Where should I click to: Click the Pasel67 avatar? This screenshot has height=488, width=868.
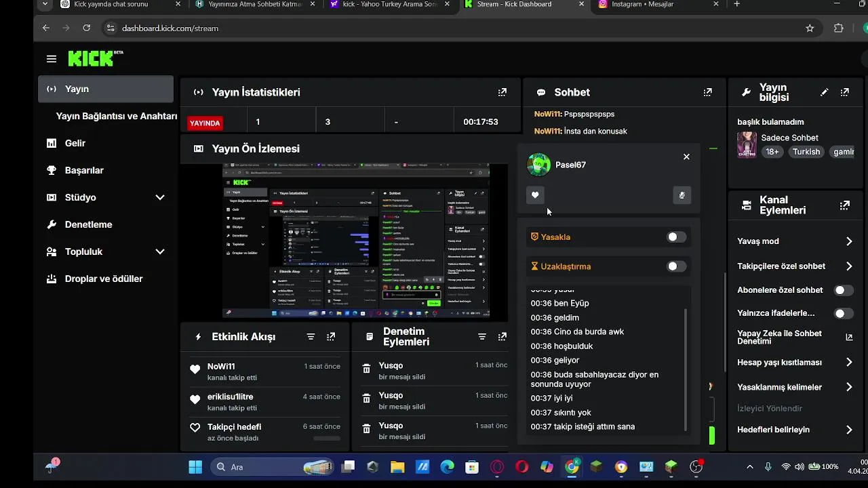point(538,165)
